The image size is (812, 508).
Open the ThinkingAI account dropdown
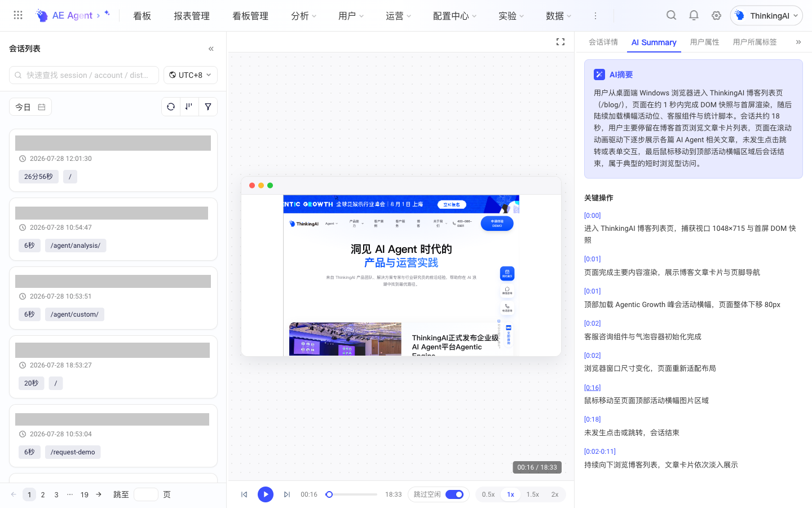pos(766,16)
